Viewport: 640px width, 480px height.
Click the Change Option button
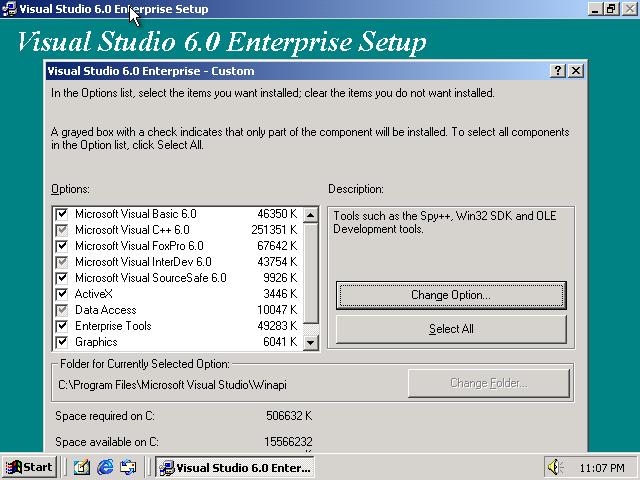[451, 295]
